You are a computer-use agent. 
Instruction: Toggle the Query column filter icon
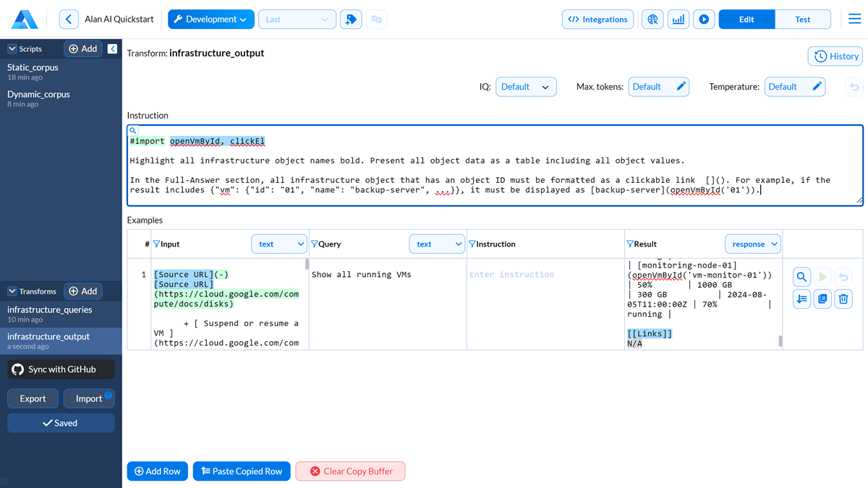coord(314,244)
